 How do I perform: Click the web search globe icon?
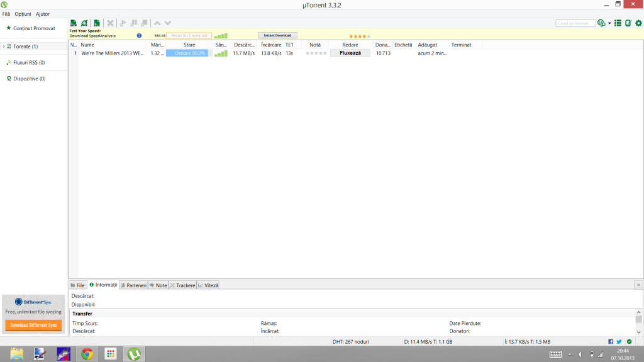(x=601, y=23)
